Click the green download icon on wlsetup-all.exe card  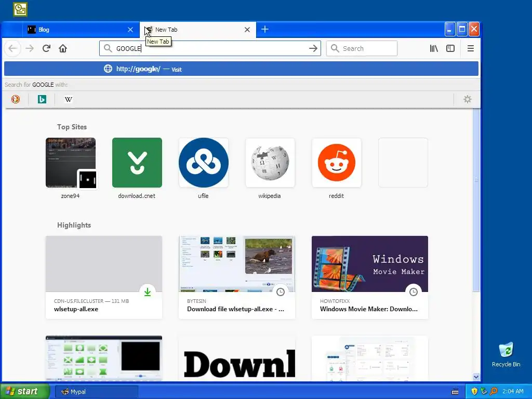coord(147,292)
